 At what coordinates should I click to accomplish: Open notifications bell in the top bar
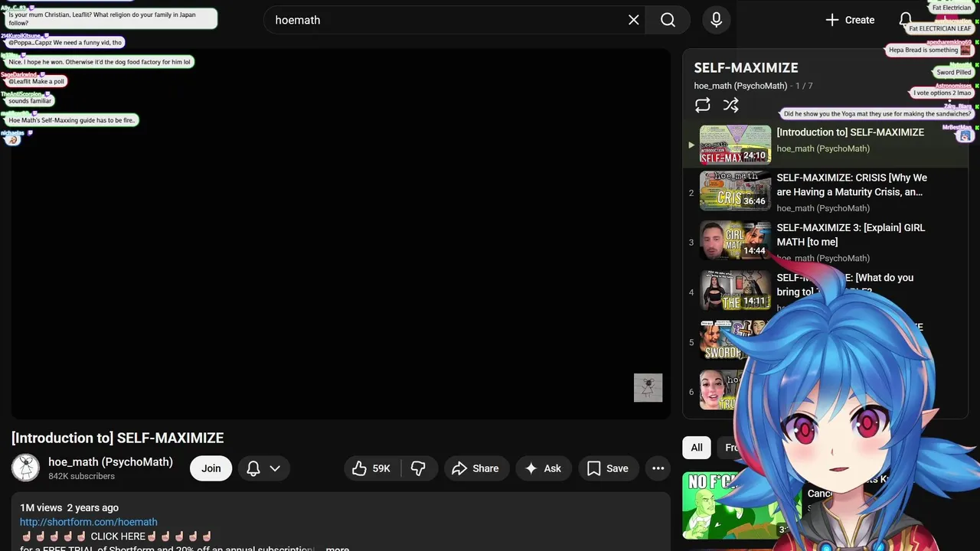(x=905, y=20)
